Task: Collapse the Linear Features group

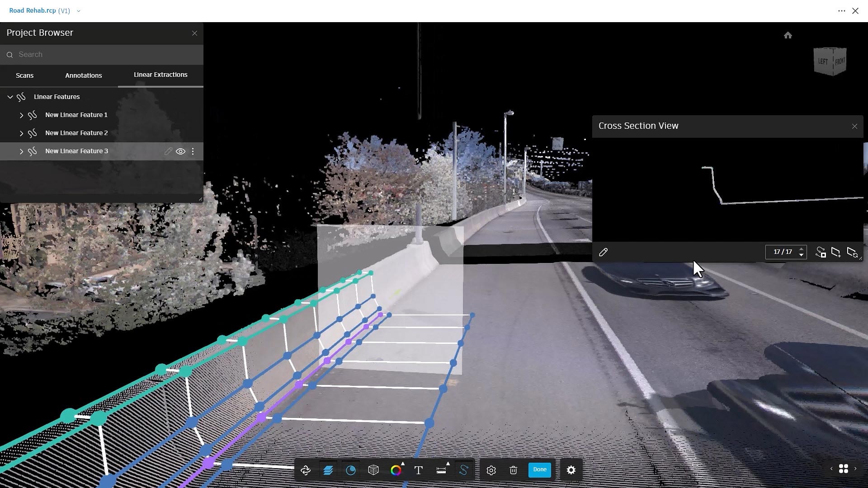Action: click(10, 97)
